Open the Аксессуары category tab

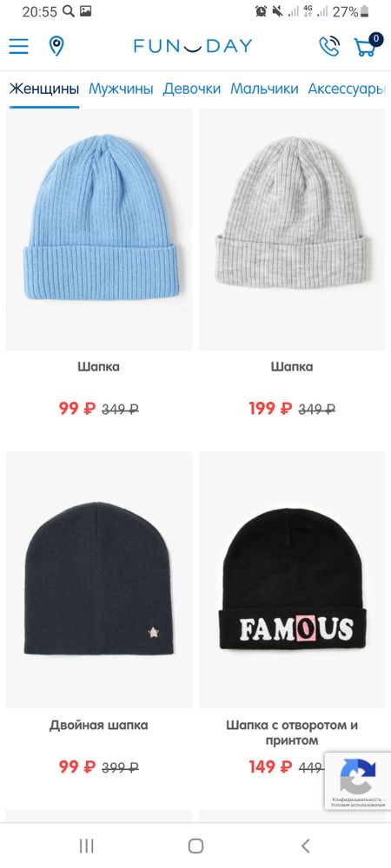tap(346, 89)
